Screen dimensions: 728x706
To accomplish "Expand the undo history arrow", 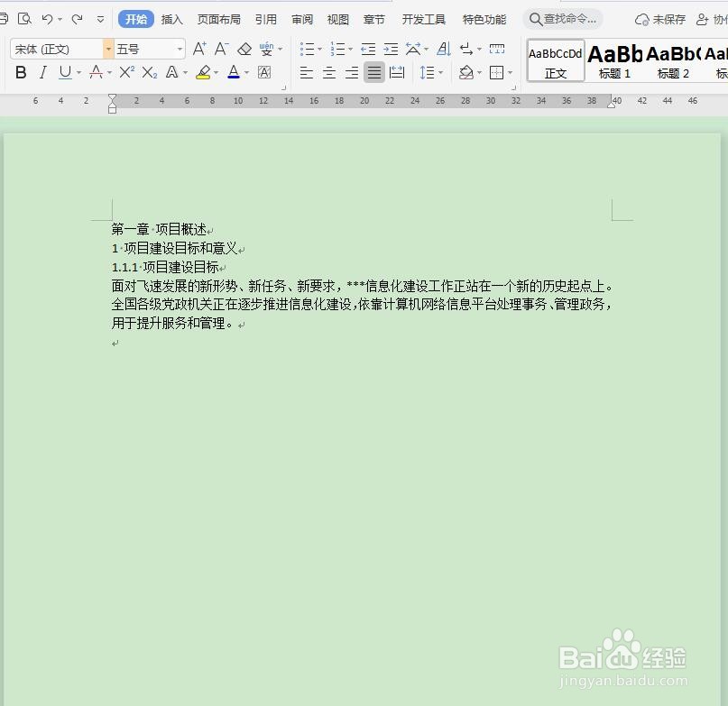I will (60, 20).
